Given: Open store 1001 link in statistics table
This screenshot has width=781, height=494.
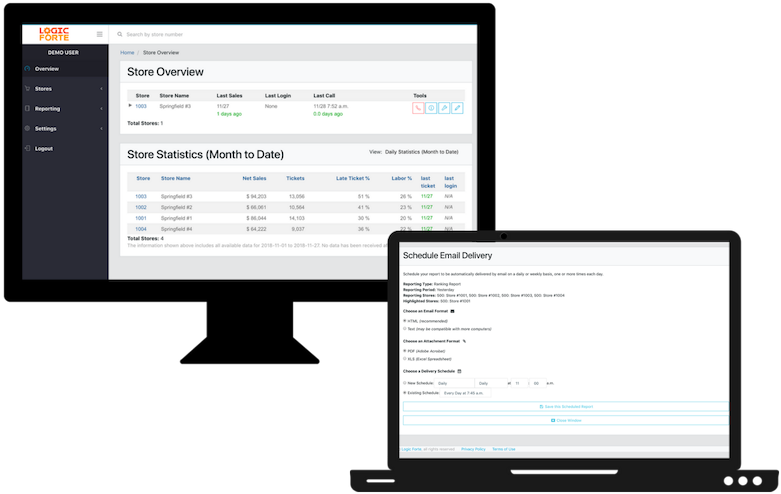Looking at the screenshot, I should [x=141, y=218].
